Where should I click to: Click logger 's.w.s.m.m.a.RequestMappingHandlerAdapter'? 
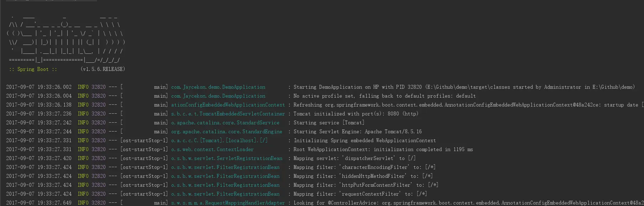pos(228,203)
